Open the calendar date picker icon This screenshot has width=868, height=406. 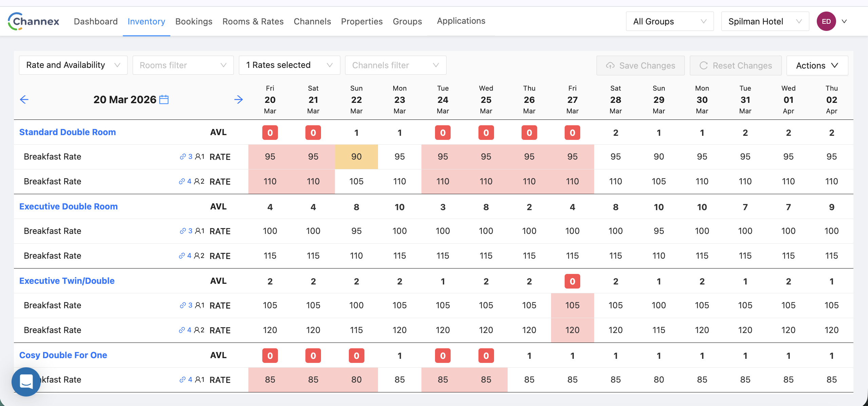(x=164, y=99)
